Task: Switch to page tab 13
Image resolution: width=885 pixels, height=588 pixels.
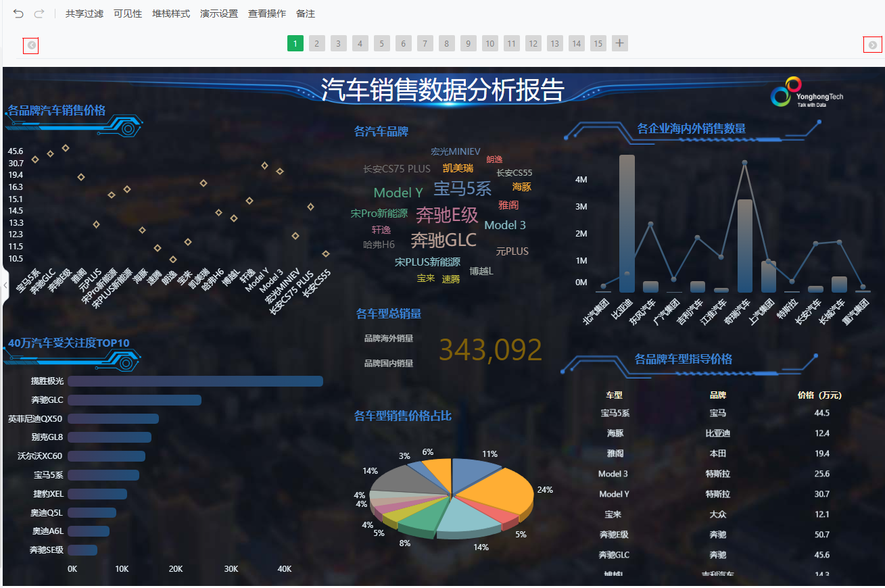Action: 555,44
